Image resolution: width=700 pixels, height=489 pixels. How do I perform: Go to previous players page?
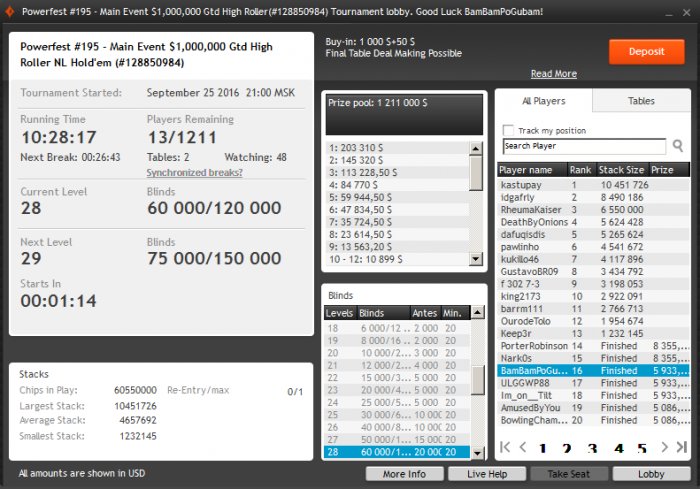pos(523,447)
